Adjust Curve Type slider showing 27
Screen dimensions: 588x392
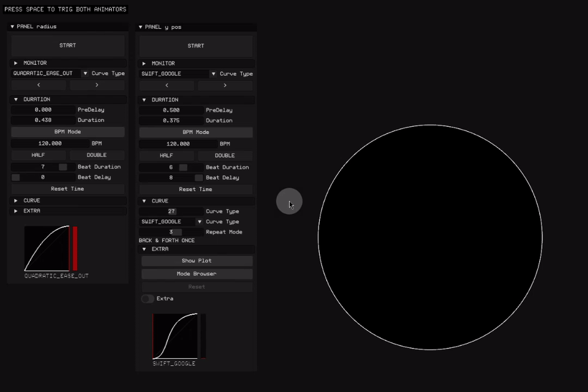pyautogui.click(x=171, y=211)
